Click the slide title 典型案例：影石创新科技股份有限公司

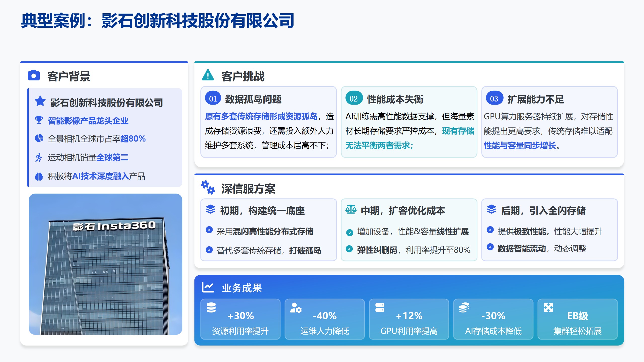pos(158,21)
